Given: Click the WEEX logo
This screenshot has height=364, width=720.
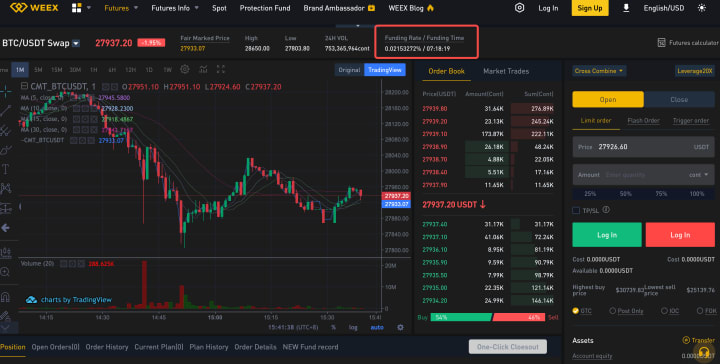Looking at the screenshot, I should point(34,8).
